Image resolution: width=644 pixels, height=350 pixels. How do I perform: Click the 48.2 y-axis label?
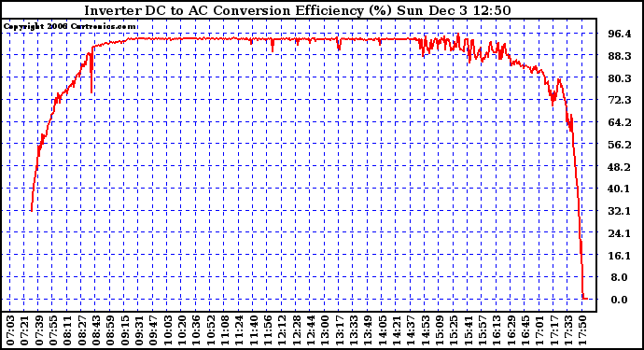(620, 167)
